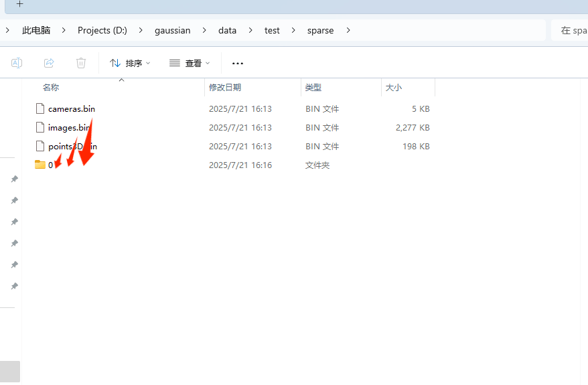This screenshot has height=385, width=588.
Task: Sort files by the 修改日期 column header
Action: (225, 87)
